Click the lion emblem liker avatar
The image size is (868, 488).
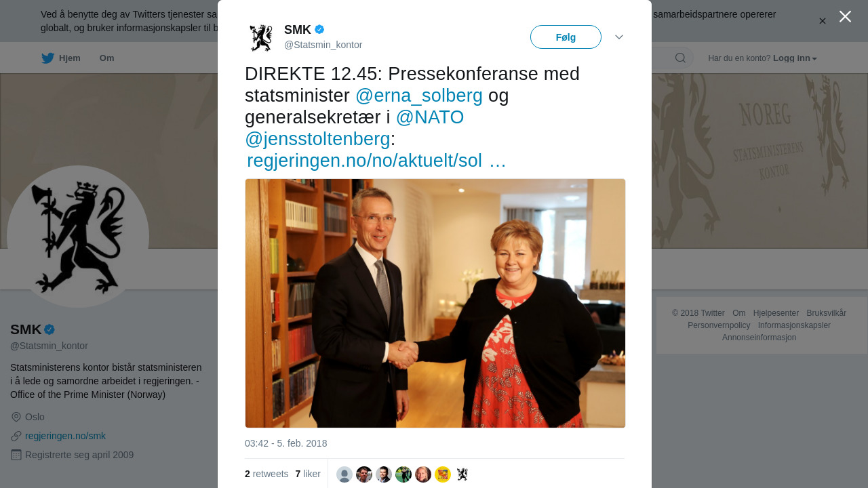[462, 474]
